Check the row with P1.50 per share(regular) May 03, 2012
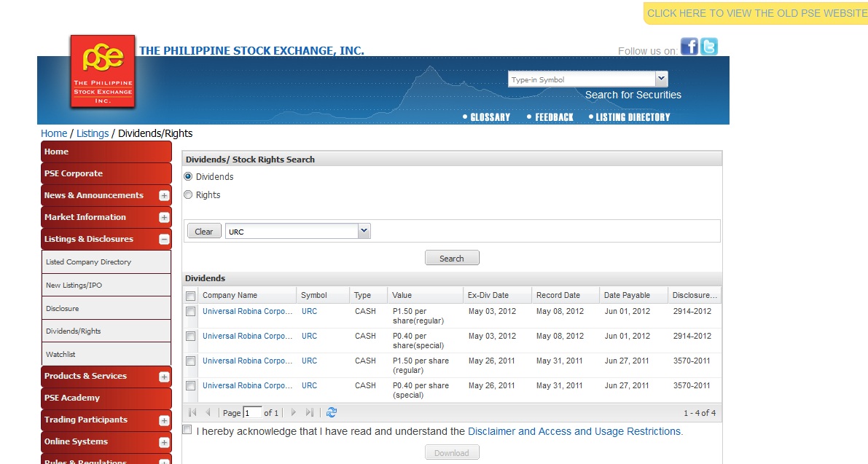This screenshot has width=868, height=464. 190,311
